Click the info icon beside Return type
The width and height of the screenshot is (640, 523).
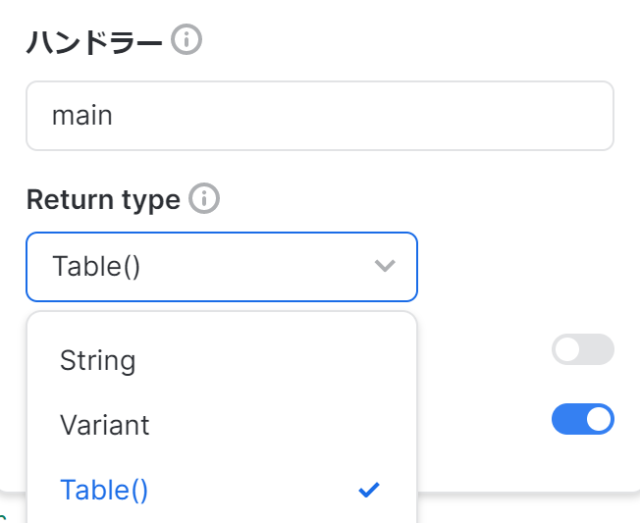click(x=204, y=199)
